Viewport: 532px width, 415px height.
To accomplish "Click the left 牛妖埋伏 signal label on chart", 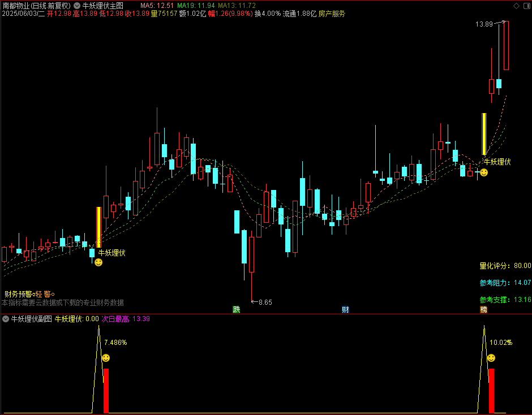I will 111,253.
